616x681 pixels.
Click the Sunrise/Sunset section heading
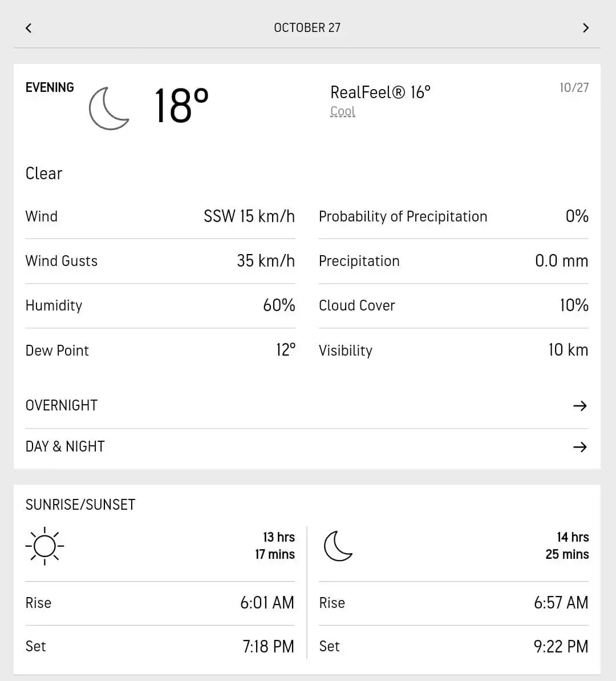(x=80, y=505)
